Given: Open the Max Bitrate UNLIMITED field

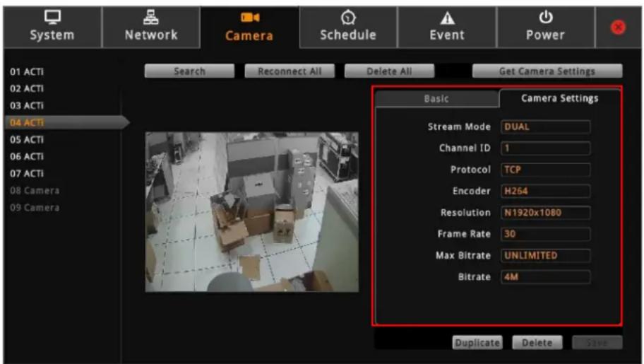Looking at the screenshot, I should coord(545,255).
